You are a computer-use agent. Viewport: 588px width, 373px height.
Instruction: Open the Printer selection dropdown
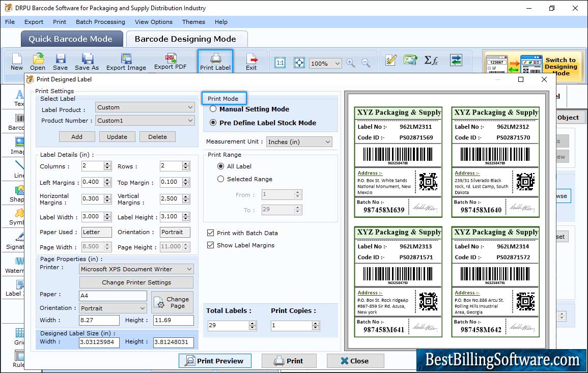coord(136,269)
